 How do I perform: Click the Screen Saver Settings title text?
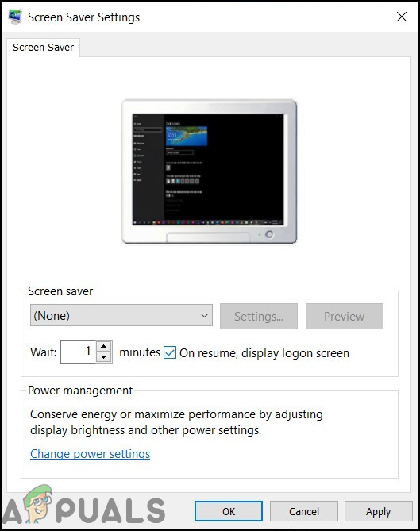click(x=83, y=17)
